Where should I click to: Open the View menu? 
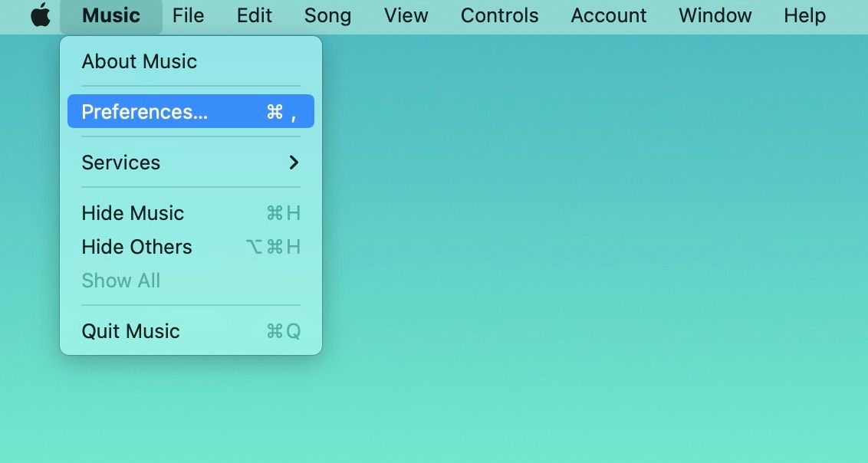pyautogui.click(x=406, y=15)
